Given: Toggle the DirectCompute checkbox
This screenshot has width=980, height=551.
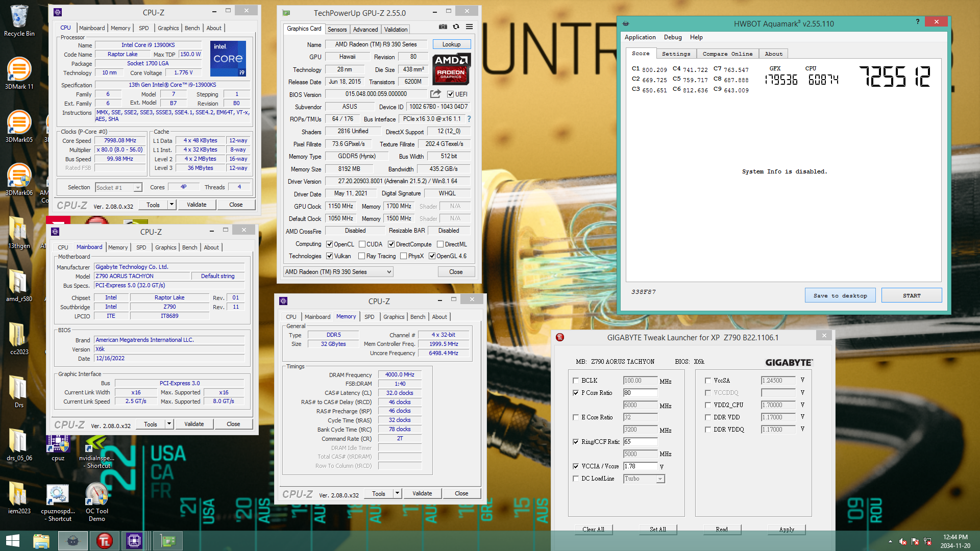Looking at the screenshot, I should (x=391, y=244).
